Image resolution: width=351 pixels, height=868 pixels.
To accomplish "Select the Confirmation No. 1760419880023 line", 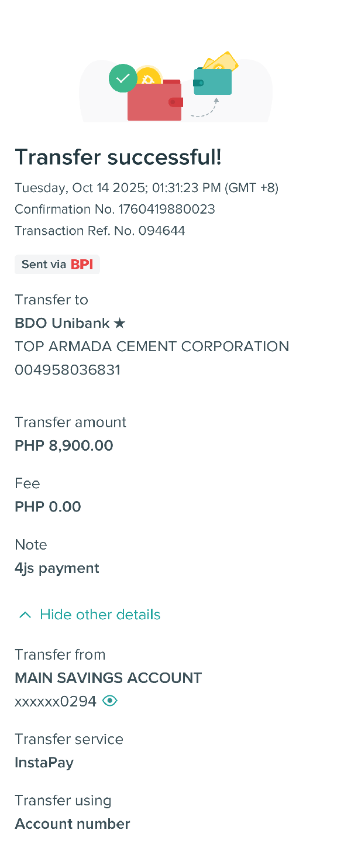I will 115,209.
